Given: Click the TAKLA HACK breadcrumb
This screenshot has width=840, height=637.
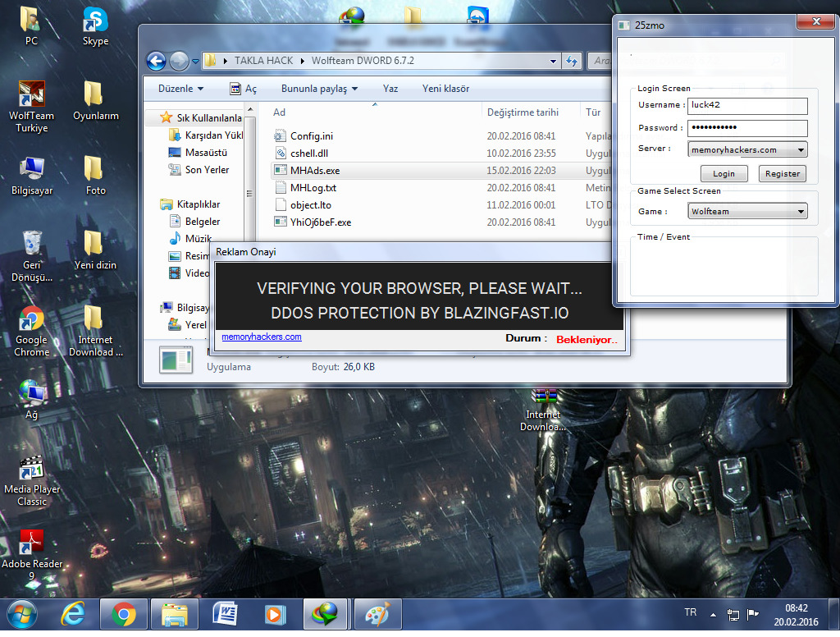Looking at the screenshot, I should point(263,61).
